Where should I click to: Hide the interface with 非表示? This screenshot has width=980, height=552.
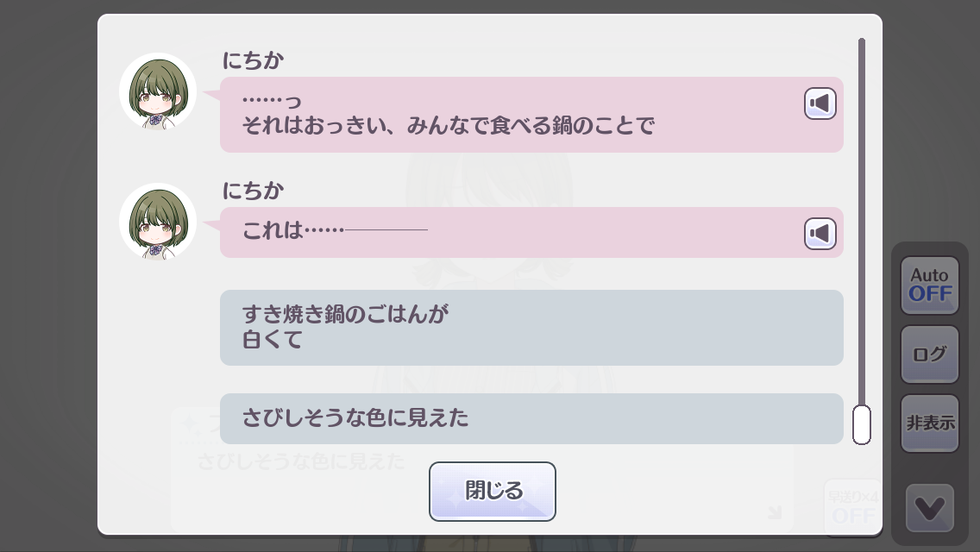929,423
